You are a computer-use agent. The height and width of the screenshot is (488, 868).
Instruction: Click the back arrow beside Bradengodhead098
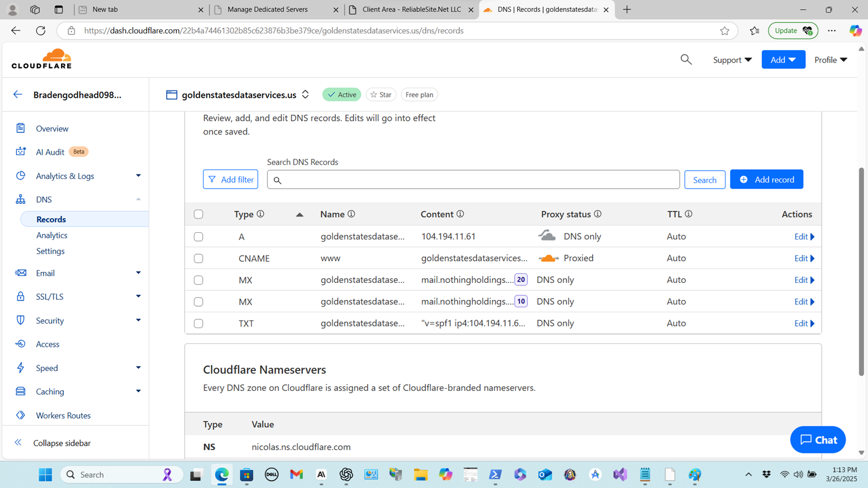click(18, 94)
